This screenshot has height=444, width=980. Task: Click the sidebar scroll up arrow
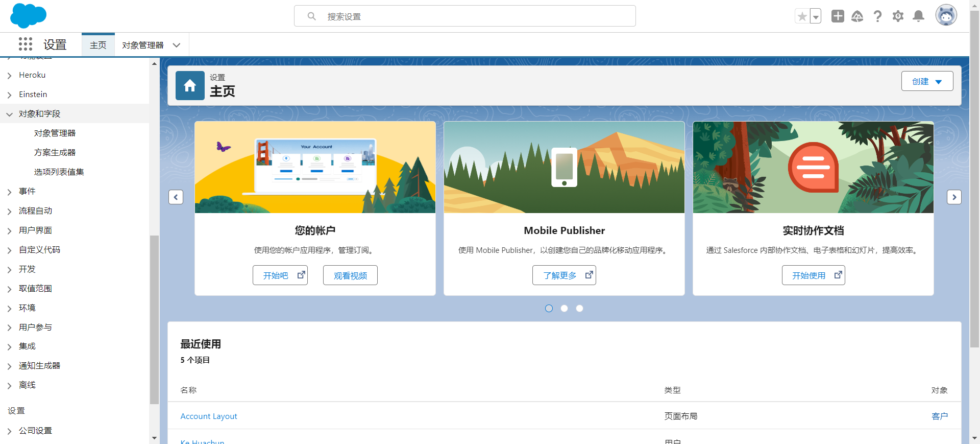point(154,63)
